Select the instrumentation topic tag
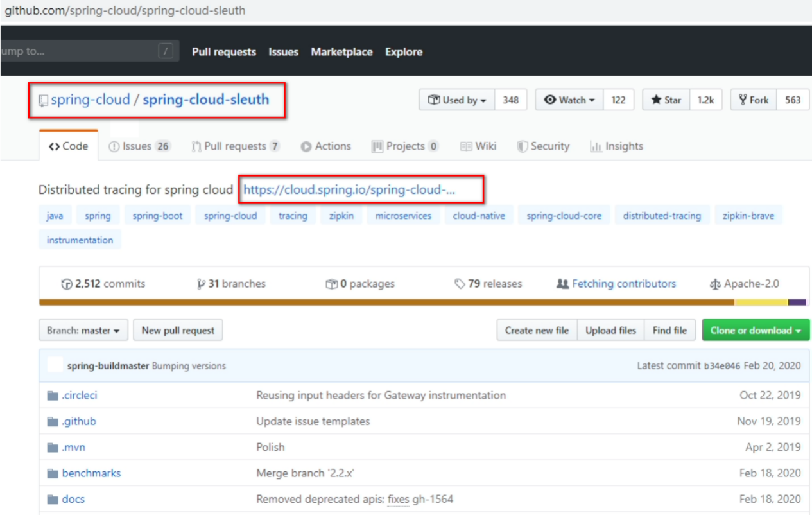Image resolution: width=812 pixels, height=515 pixels. coord(80,240)
